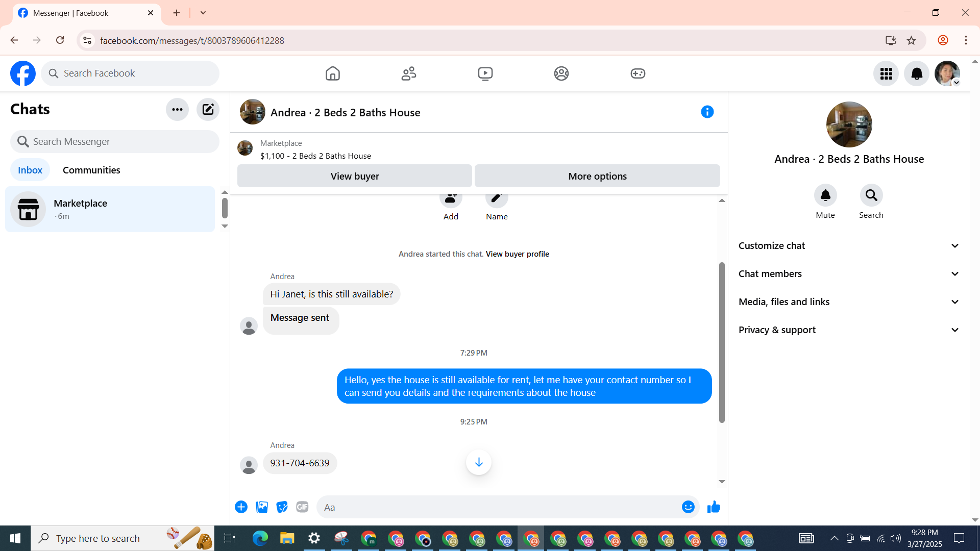Click the large house photo in side panel
This screenshot has width=980, height=551.
tap(849, 124)
